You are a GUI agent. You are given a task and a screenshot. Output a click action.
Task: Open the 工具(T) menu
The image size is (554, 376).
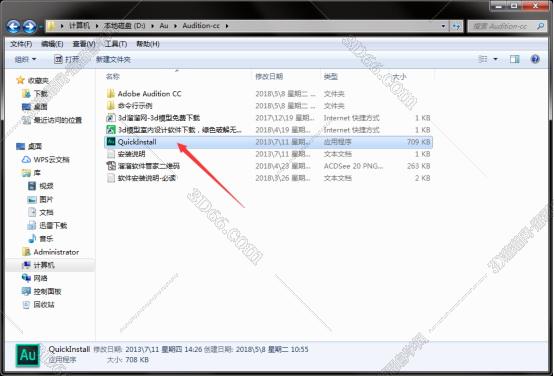116,44
